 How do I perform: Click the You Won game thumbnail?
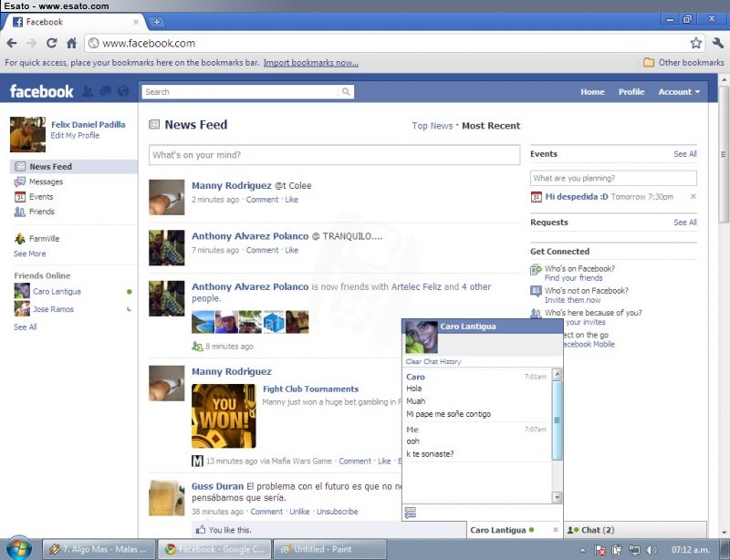tap(224, 416)
